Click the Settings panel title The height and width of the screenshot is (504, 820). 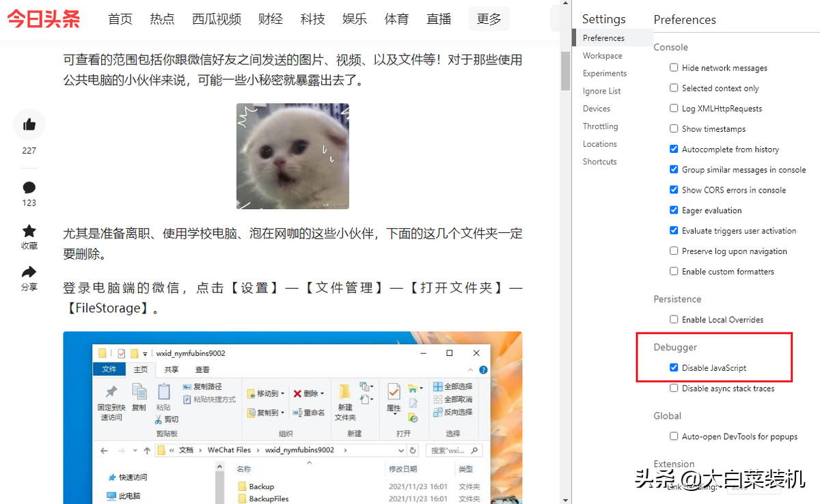[604, 19]
